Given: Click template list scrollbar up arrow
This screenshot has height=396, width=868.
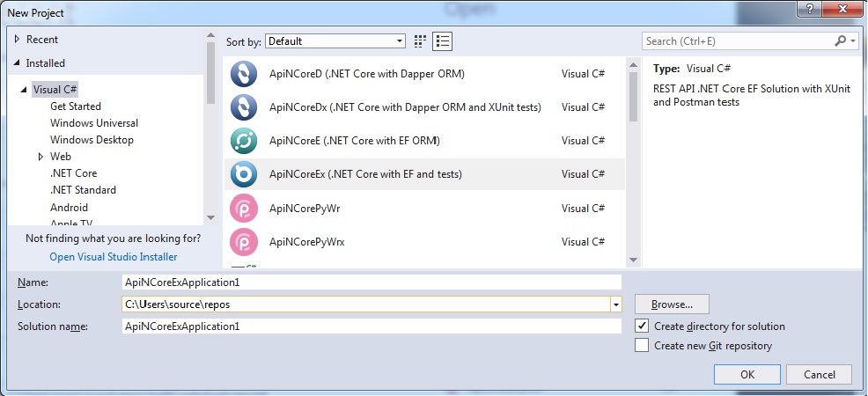Looking at the screenshot, I should (x=633, y=65).
